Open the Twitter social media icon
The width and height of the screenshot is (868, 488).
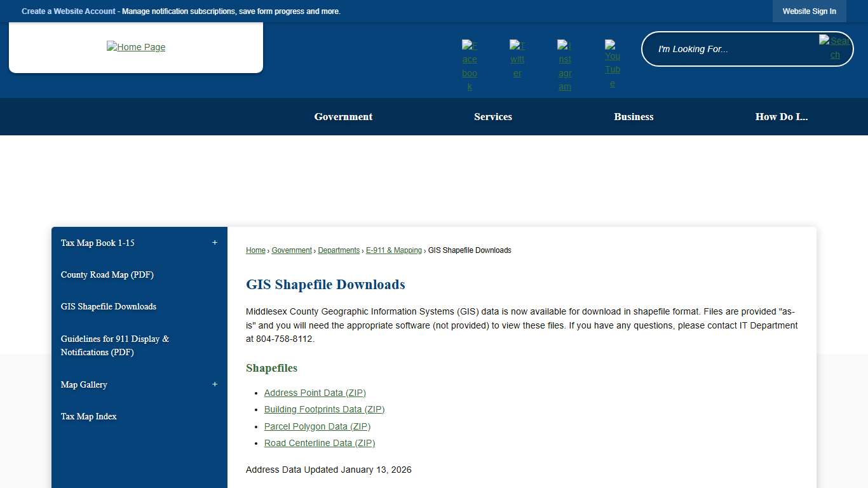517,57
